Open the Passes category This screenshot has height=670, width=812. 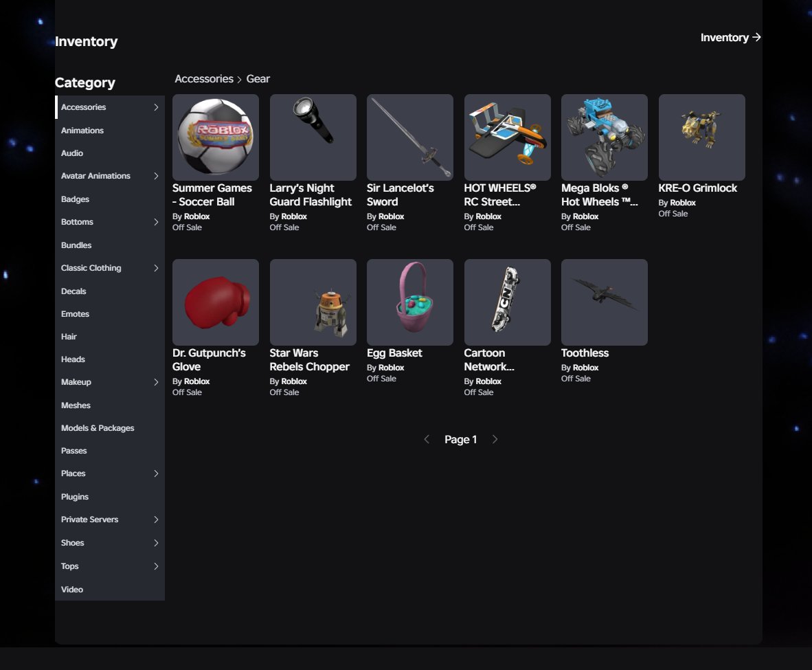tap(110, 451)
